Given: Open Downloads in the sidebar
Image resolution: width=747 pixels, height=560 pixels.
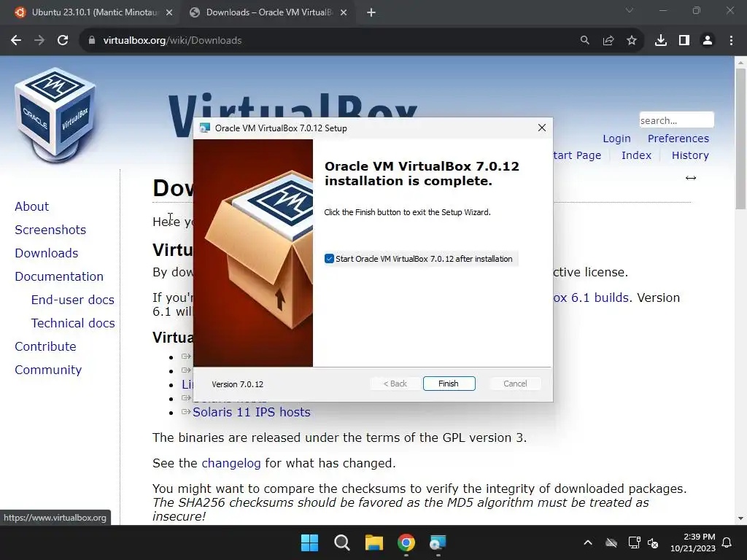Looking at the screenshot, I should click(46, 253).
